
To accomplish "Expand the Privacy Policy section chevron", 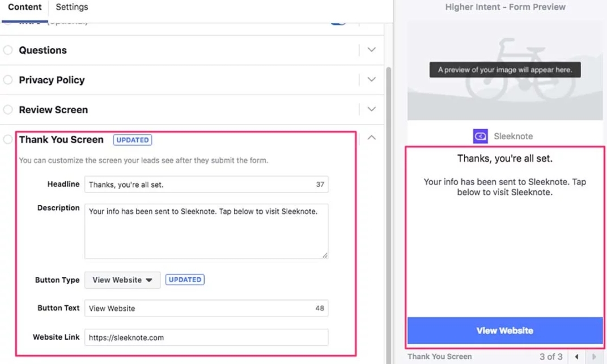I will tap(371, 79).
